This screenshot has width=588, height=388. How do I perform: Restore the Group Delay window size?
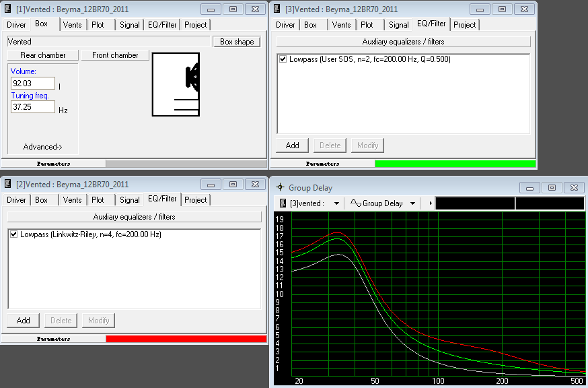[x=552, y=187]
